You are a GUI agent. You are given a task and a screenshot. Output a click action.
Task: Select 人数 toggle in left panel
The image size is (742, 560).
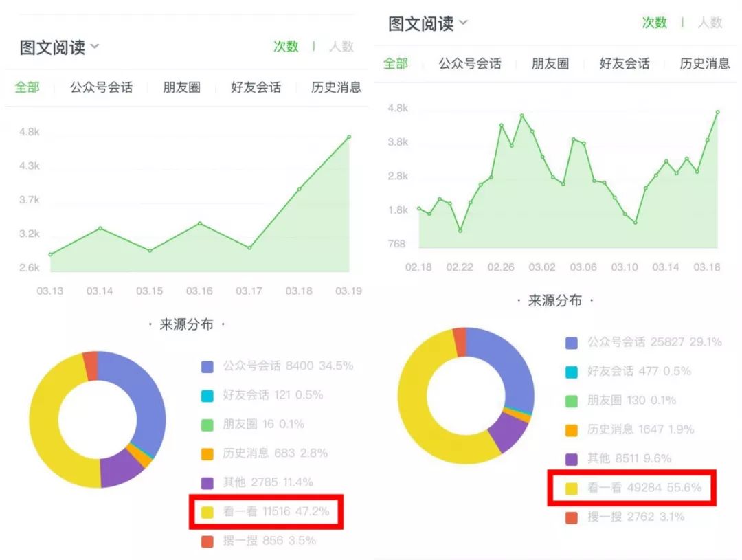coord(341,46)
